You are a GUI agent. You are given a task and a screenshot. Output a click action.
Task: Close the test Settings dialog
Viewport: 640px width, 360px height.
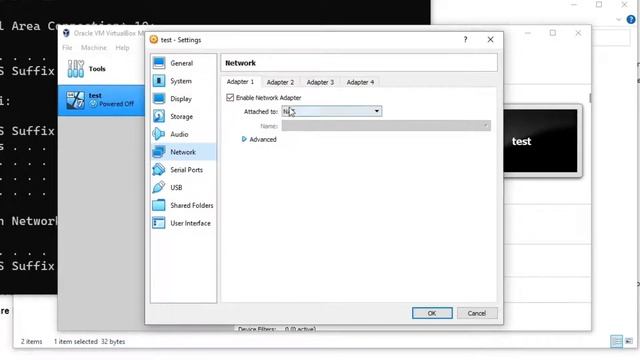[490, 40]
